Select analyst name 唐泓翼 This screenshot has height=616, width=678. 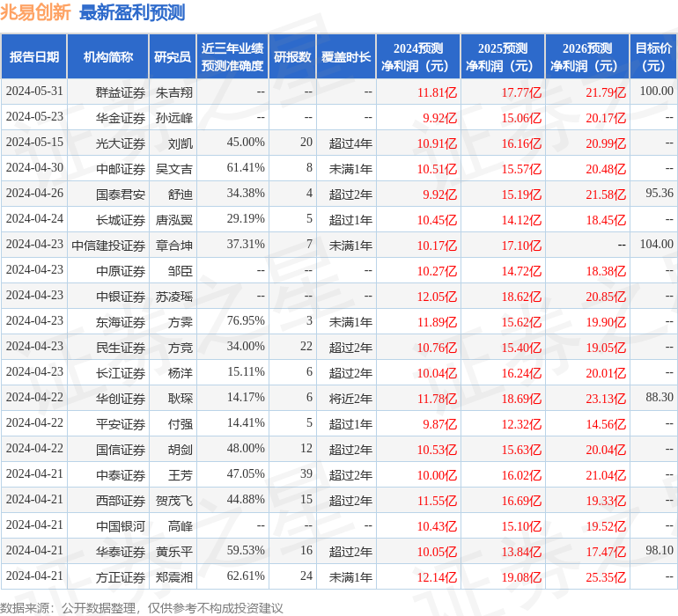coord(174,220)
